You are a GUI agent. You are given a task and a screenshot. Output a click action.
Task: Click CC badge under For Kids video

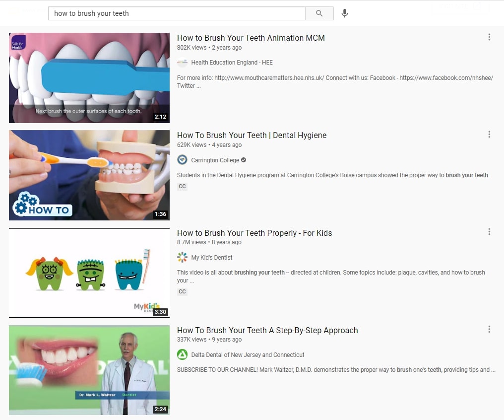(x=182, y=291)
